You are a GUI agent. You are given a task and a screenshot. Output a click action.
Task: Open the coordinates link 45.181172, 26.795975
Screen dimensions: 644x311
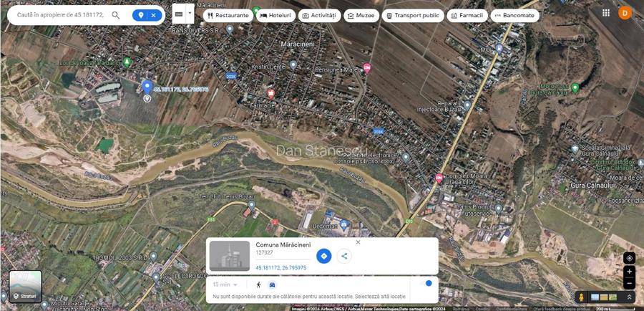(x=280, y=267)
